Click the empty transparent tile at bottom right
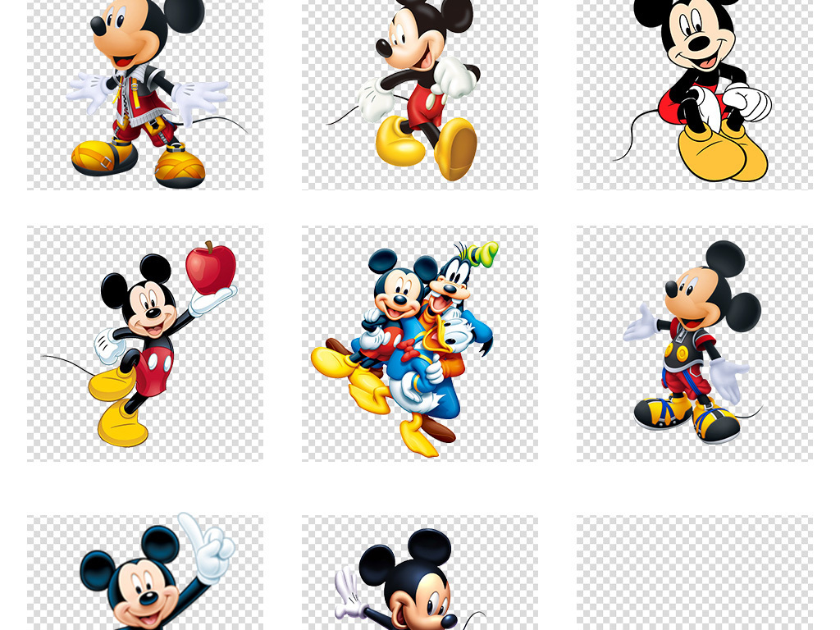Image resolution: width=840 pixels, height=630 pixels. 694,573
